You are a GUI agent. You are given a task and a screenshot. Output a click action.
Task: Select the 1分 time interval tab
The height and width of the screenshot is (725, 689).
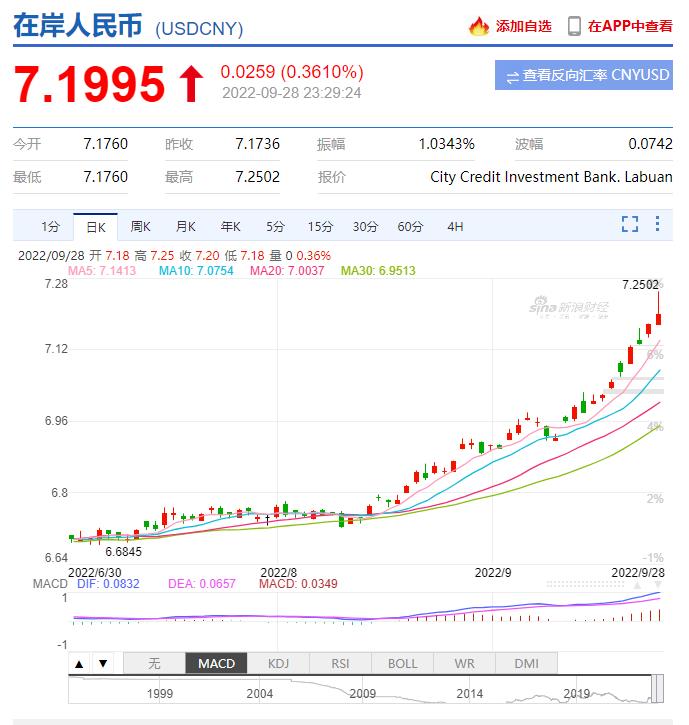point(50,226)
